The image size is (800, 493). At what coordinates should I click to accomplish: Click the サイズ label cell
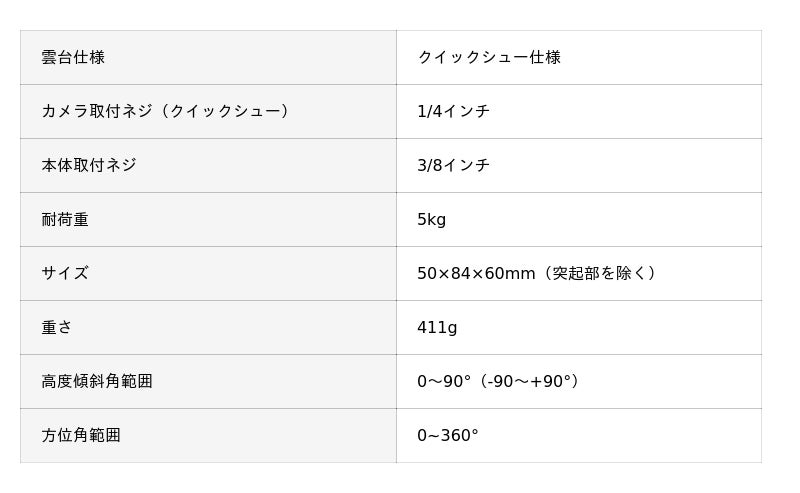click(208, 274)
